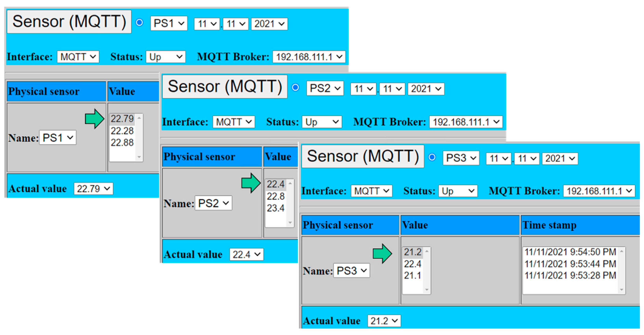Open the Interface dropdown on PS1 panel

78,57
